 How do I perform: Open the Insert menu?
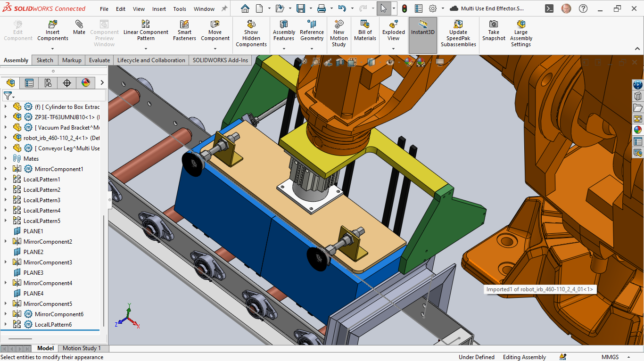click(159, 9)
